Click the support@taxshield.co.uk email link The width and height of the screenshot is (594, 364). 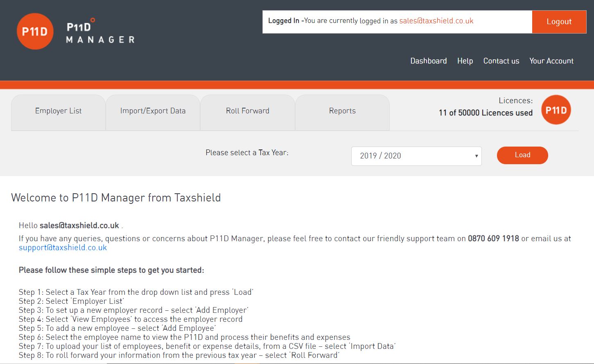tap(63, 248)
